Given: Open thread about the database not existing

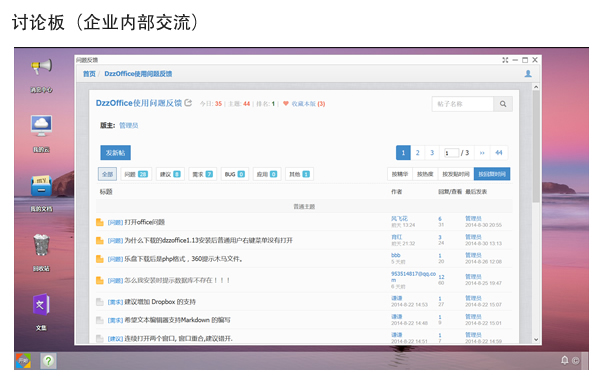Looking at the screenshot, I should coord(177,280).
